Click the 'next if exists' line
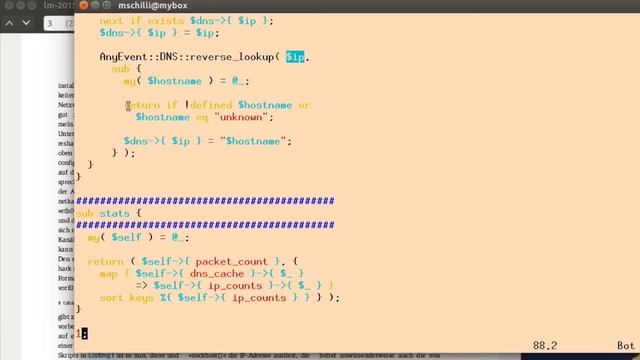 [186, 21]
